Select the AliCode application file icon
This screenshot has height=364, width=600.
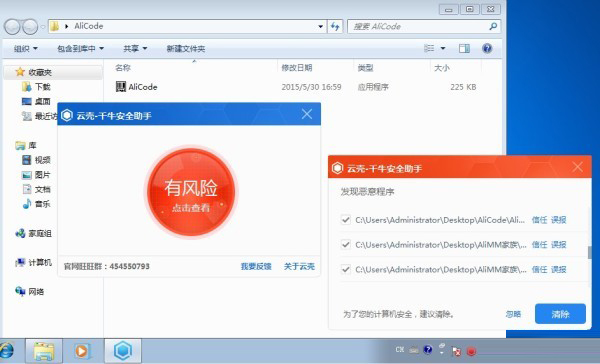121,87
